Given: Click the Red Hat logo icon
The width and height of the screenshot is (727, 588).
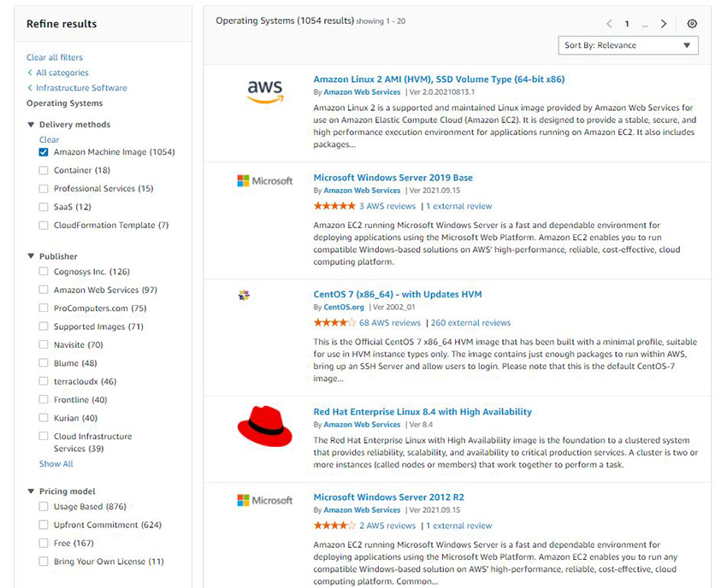Looking at the screenshot, I should click(x=264, y=425).
